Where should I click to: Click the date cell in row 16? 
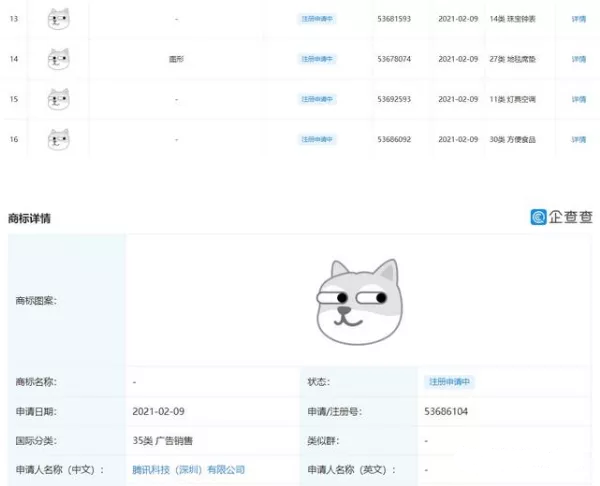tap(458, 139)
